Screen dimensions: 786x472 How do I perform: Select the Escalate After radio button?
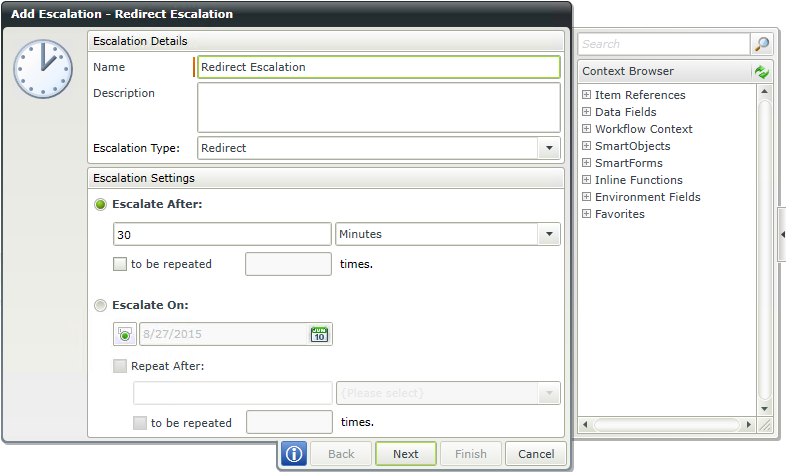101,204
